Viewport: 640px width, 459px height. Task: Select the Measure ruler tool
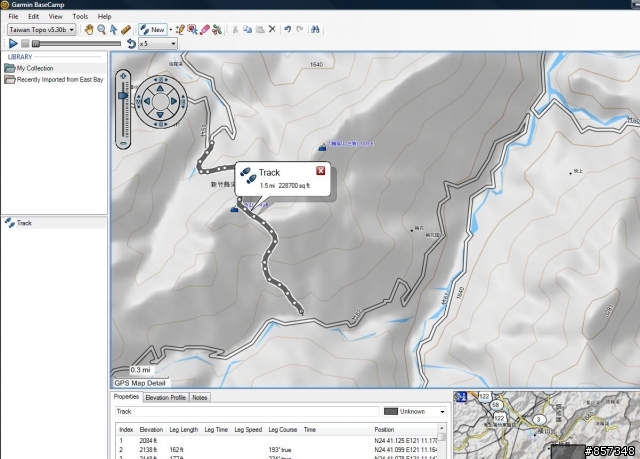[126, 29]
